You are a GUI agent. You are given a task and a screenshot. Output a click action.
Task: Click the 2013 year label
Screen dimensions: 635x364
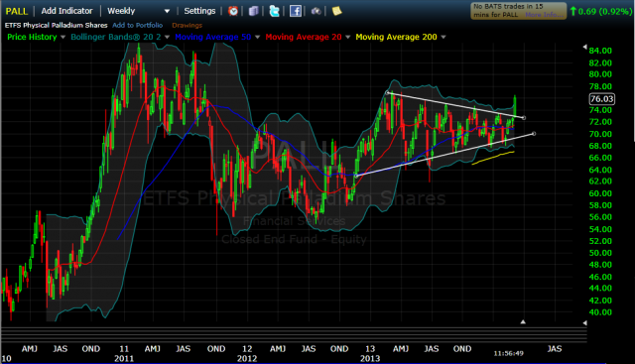click(370, 358)
